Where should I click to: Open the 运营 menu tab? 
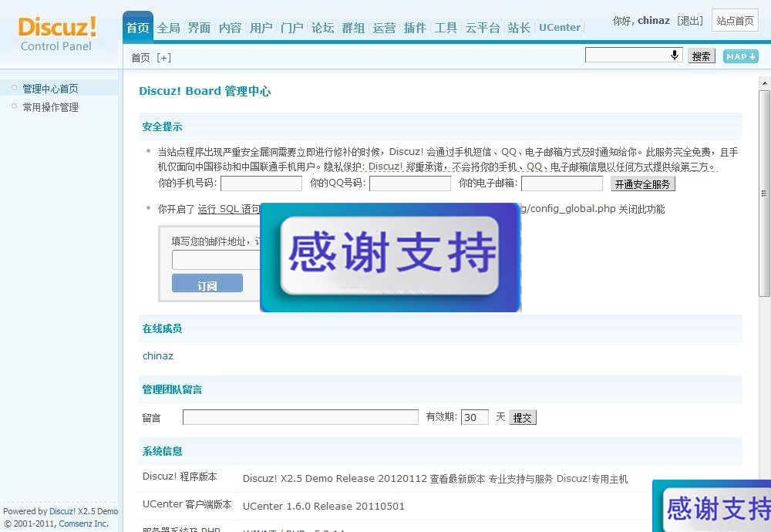[385, 28]
